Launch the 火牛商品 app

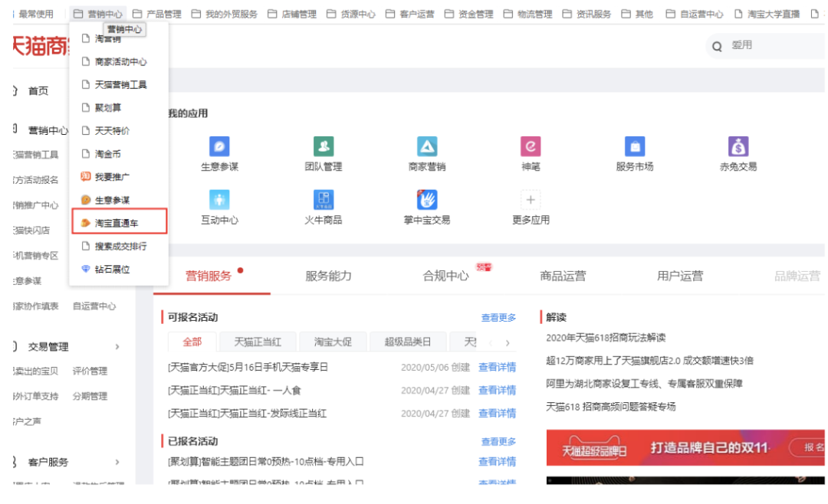pyautogui.click(x=324, y=201)
